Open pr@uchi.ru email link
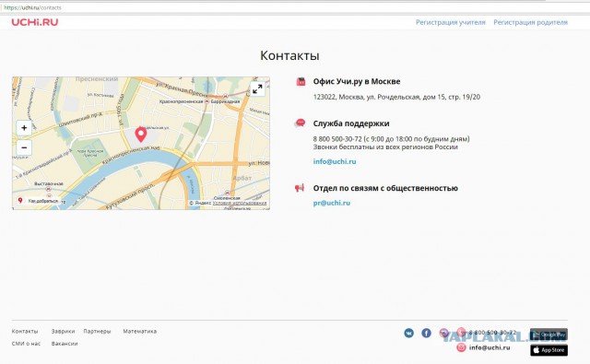590x364 pixels. (332, 203)
